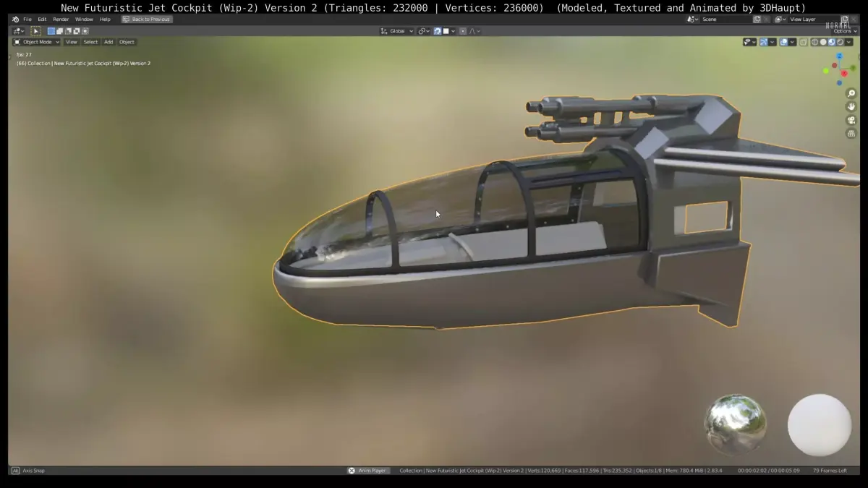Open the editor type dropdown
The height and width of the screenshot is (488, 868).
[19, 31]
